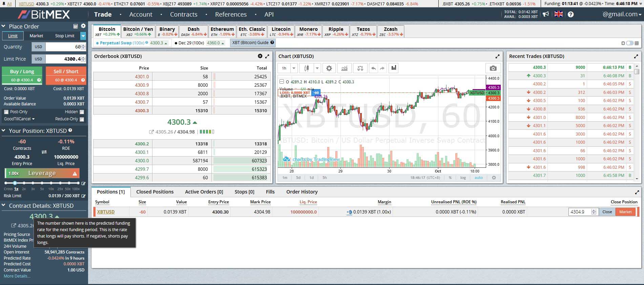
Task: Switch to the Closed Positions tab
Action: (155, 192)
